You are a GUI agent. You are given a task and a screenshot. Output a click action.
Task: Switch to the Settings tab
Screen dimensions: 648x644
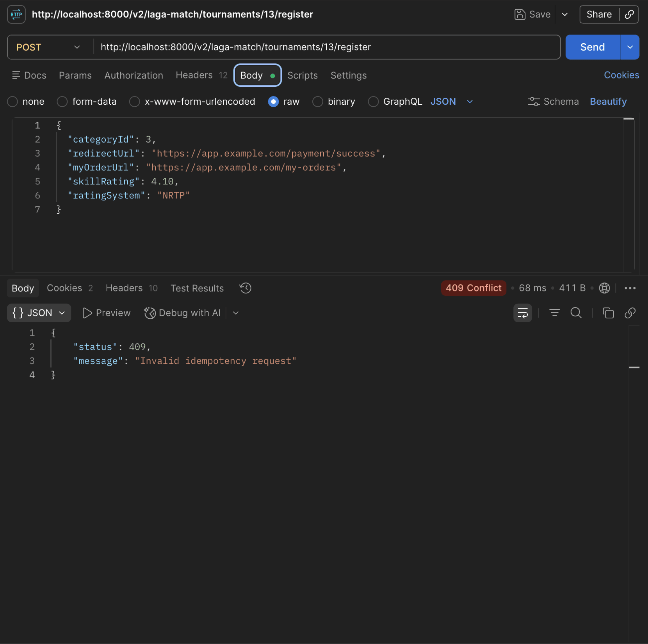point(348,75)
